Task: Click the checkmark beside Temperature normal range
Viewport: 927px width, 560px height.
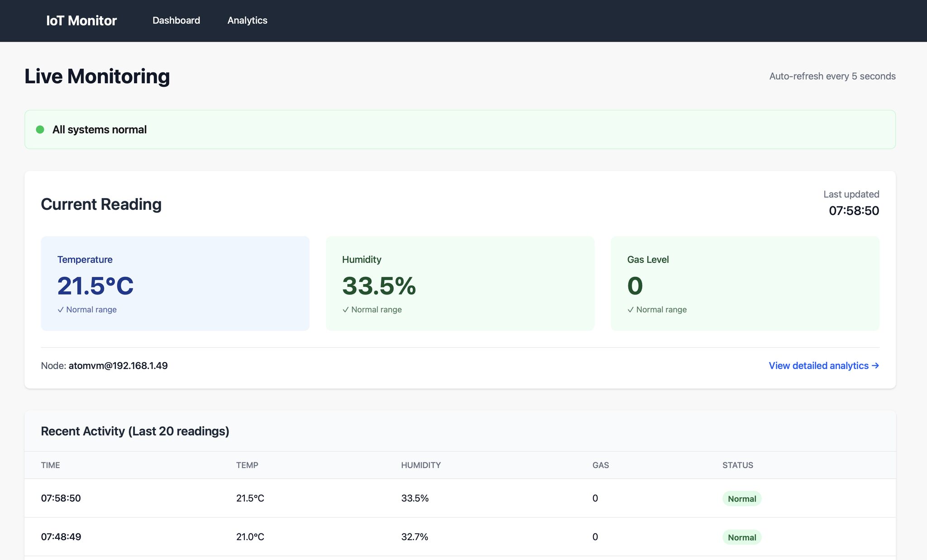Action: point(61,309)
